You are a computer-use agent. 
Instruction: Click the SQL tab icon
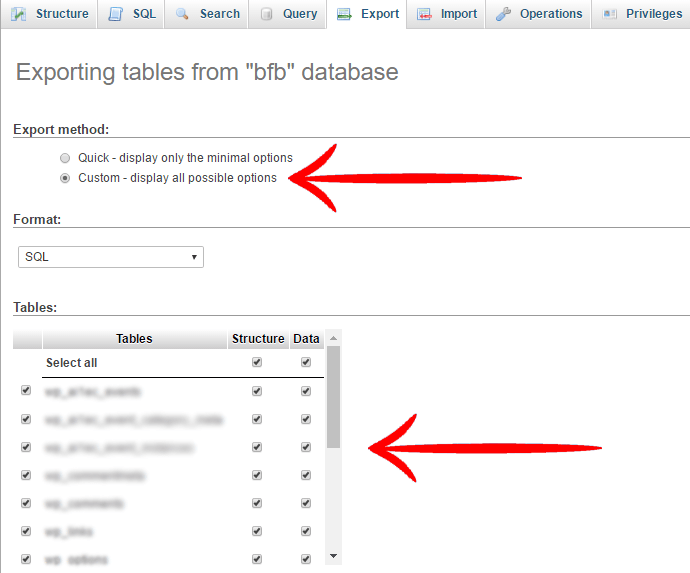pos(116,14)
